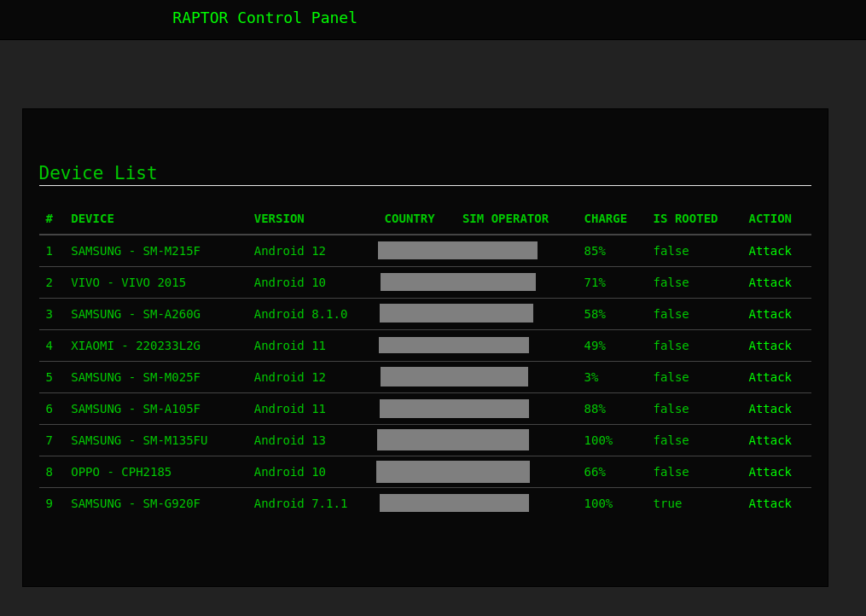The width and height of the screenshot is (866, 616).
Task: Click Attack on OPPO CPH2185 row
Action: 770,472
